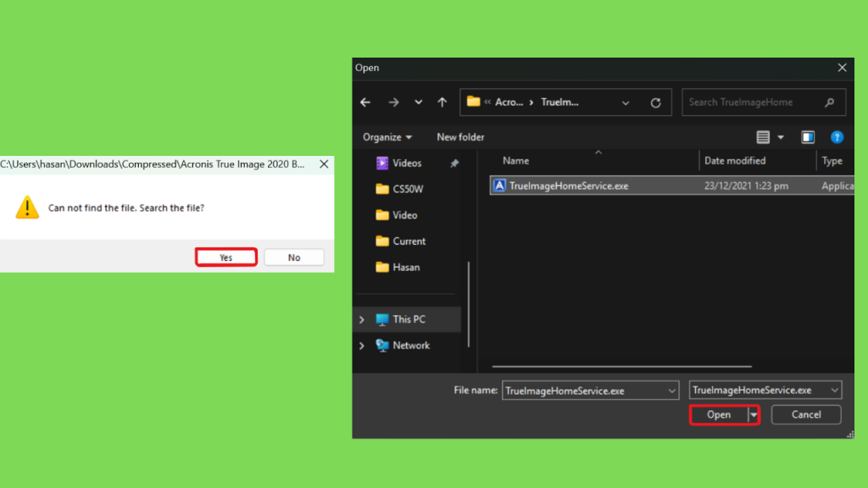Open the Organize menu

[x=387, y=137]
